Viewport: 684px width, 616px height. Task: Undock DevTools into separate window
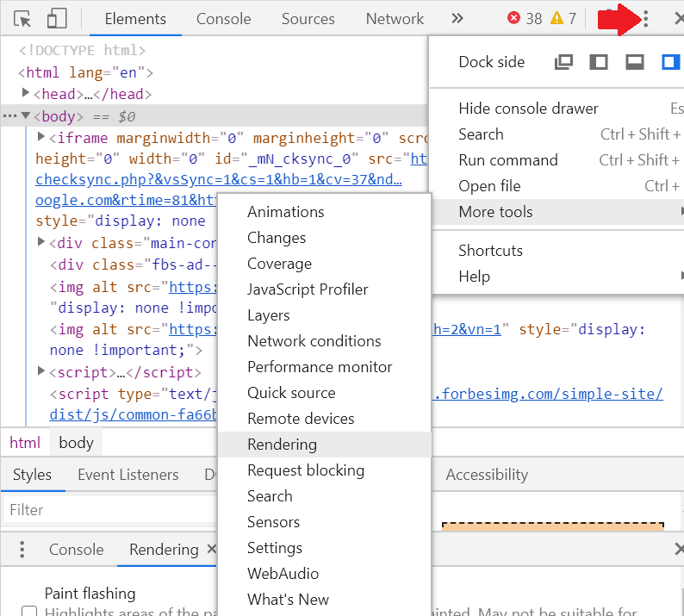point(563,62)
